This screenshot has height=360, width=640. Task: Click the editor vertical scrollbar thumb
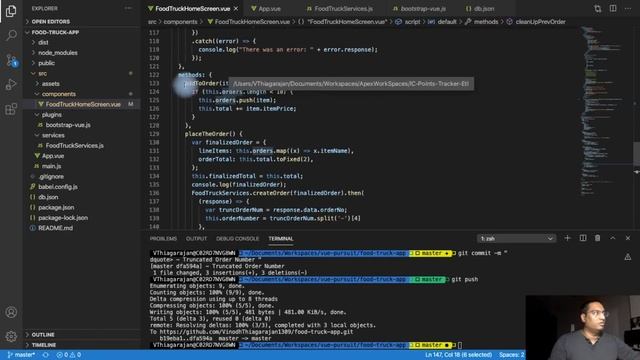tap(636, 153)
